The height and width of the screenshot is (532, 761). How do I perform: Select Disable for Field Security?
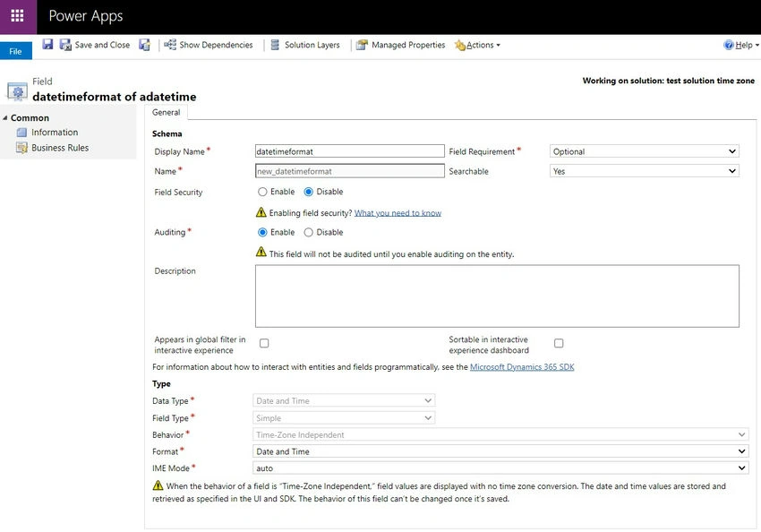pos(308,192)
